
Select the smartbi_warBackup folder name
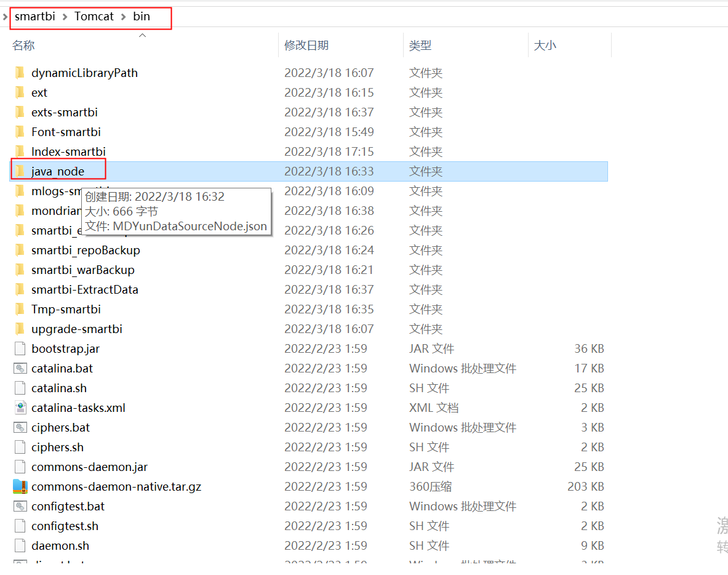click(83, 270)
